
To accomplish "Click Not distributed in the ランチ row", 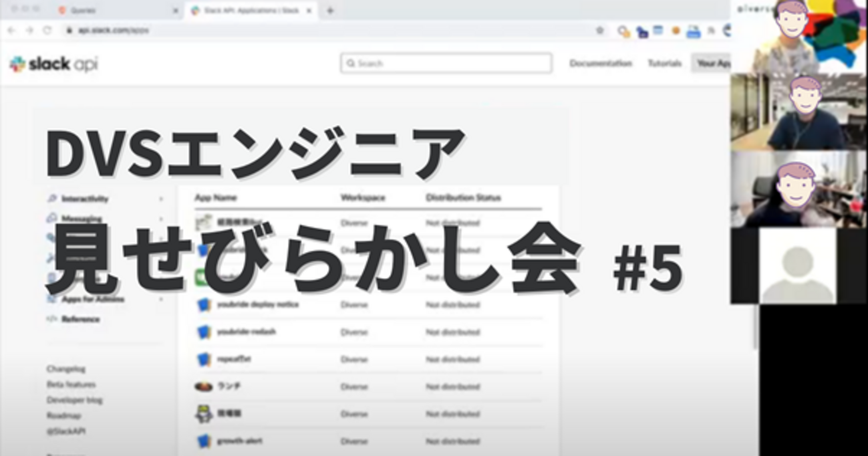I will (452, 386).
